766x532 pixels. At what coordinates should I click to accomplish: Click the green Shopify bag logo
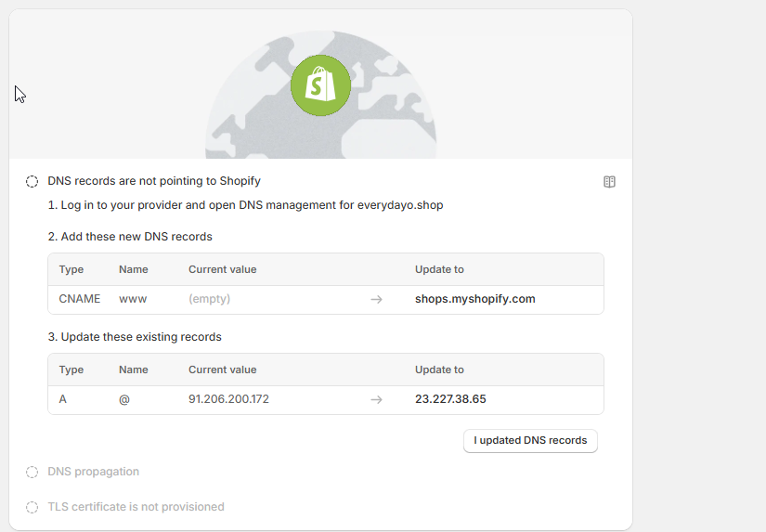click(320, 85)
